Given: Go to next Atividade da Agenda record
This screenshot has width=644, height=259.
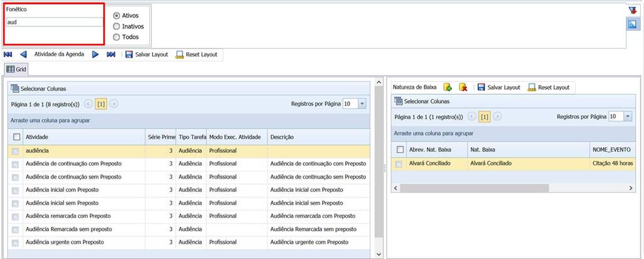Looking at the screenshot, I should pyautogui.click(x=95, y=54).
